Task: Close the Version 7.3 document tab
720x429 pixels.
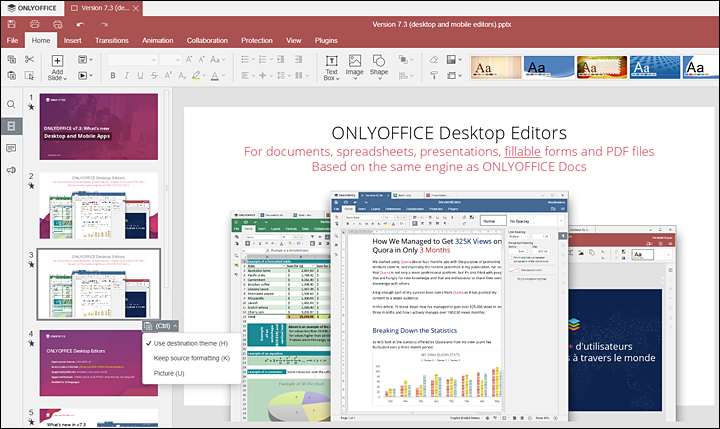Action: pos(136,8)
